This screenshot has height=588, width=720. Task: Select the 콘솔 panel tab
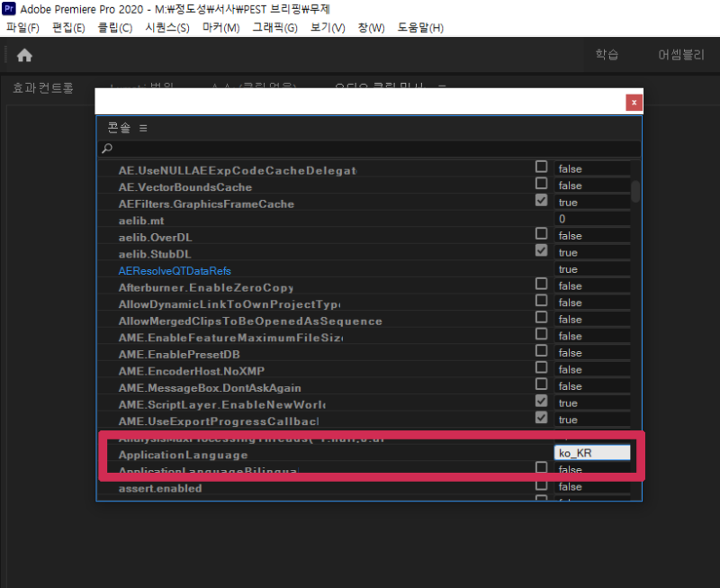[x=119, y=128]
